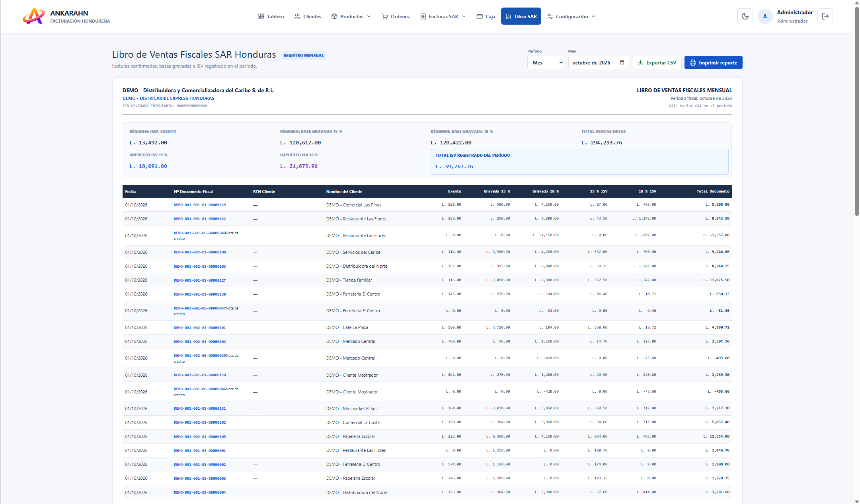Viewport: 860px width, 504px height.
Task: Open the Órdenes page
Action: coord(396,16)
